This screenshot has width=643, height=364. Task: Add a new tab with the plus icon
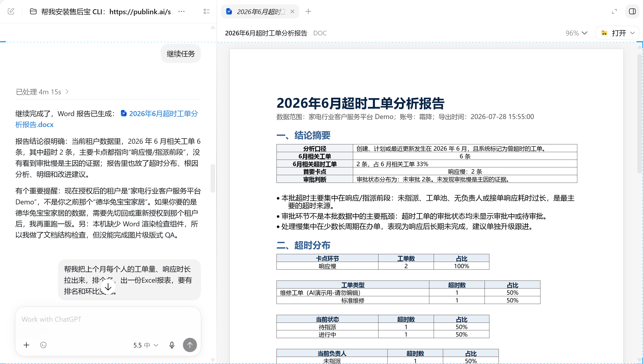pyautogui.click(x=308, y=12)
